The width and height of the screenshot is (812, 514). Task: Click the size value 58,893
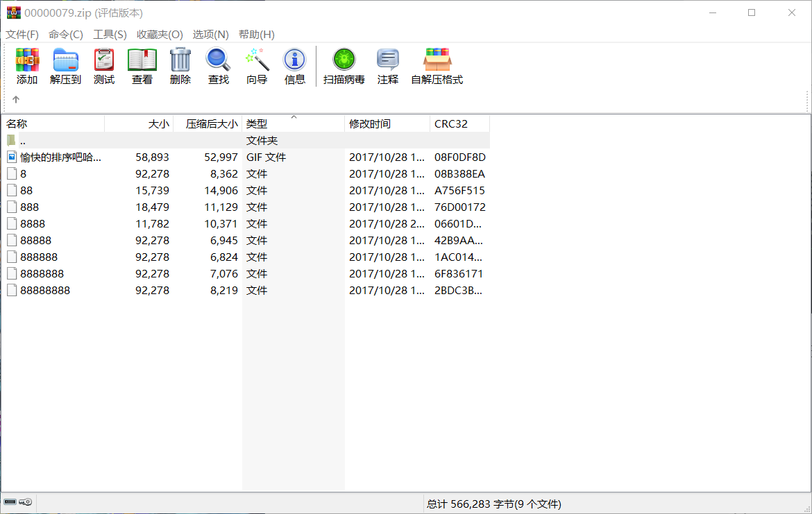(x=152, y=157)
